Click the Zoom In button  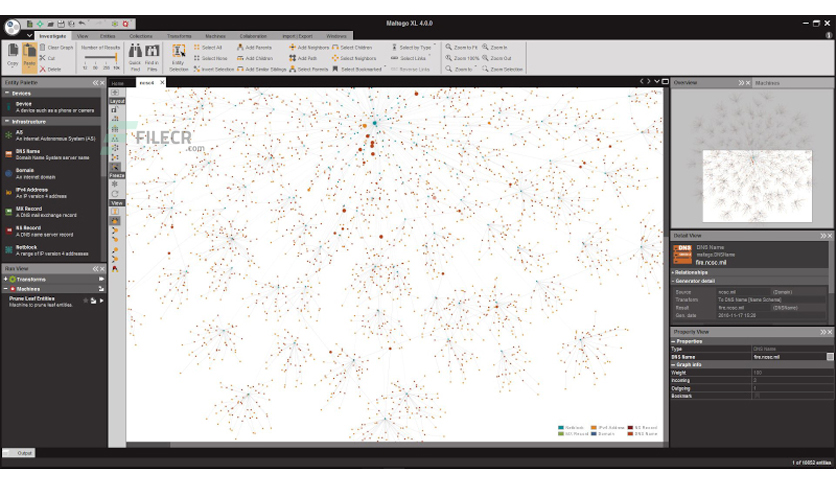coord(494,47)
